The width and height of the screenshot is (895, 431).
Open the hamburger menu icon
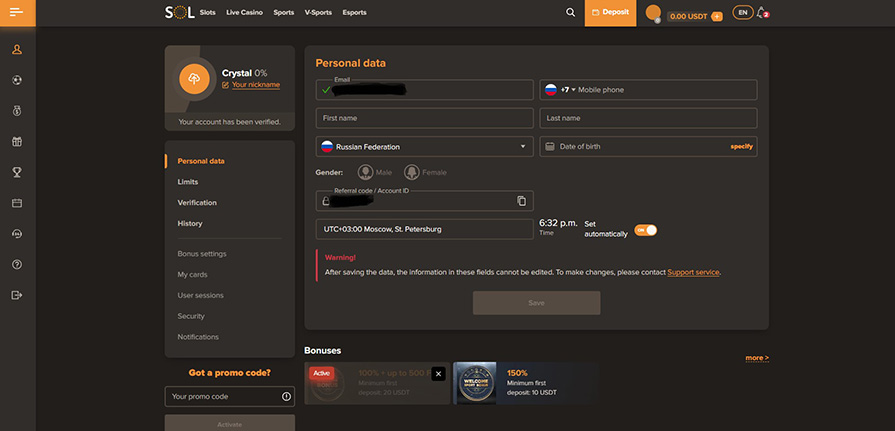coord(17,13)
